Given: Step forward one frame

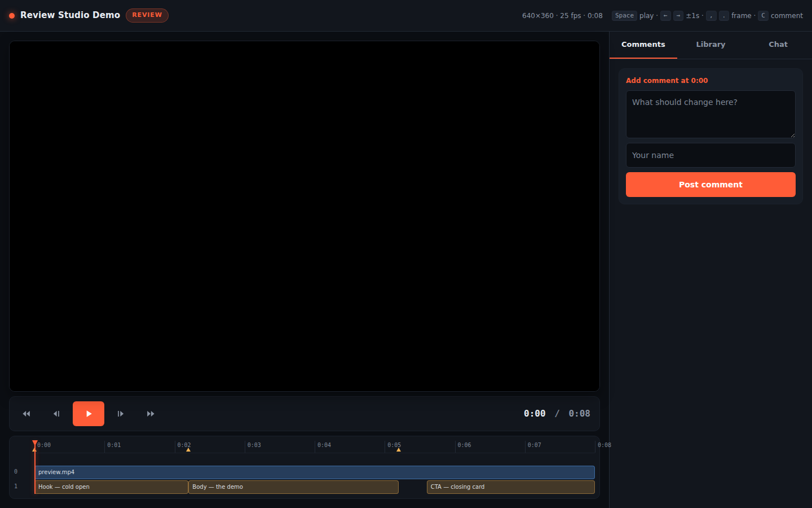Looking at the screenshot, I should (x=120, y=414).
